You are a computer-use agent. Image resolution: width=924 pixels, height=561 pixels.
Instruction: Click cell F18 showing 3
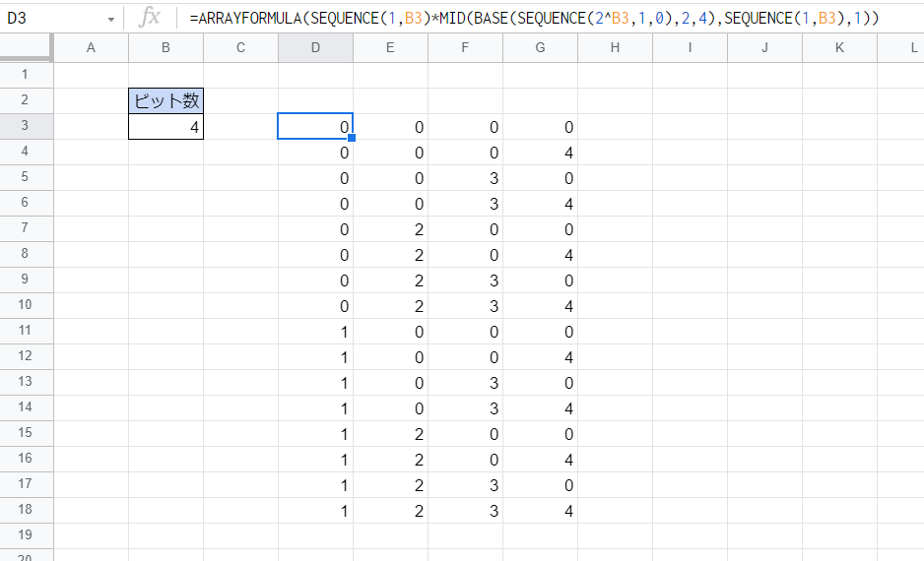[x=465, y=511]
